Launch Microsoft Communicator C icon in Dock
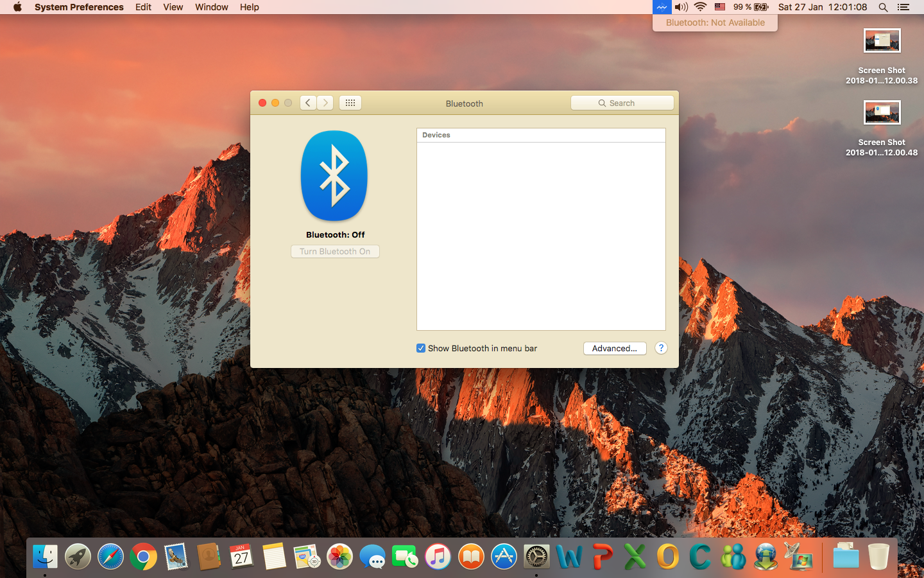The image size is (924, 578). pyautogui.click(x=700, y=556)
